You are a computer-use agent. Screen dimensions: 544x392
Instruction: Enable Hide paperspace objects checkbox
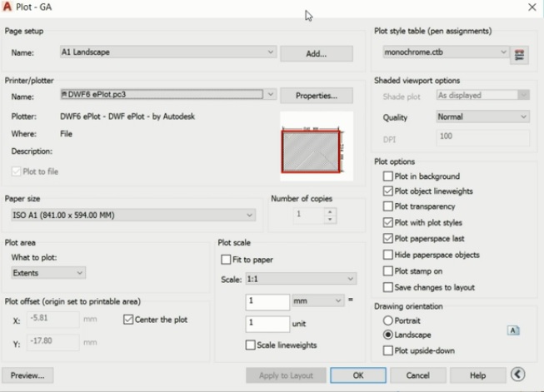tap(388, 255)
